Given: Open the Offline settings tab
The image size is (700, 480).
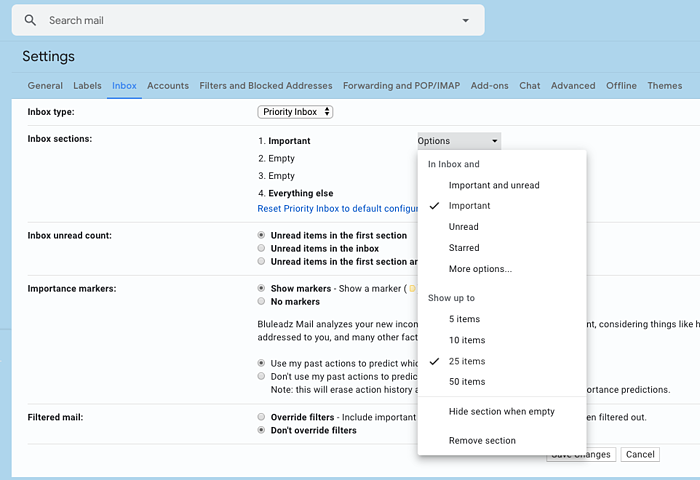Looking at the screenshot, I should 621,86.
